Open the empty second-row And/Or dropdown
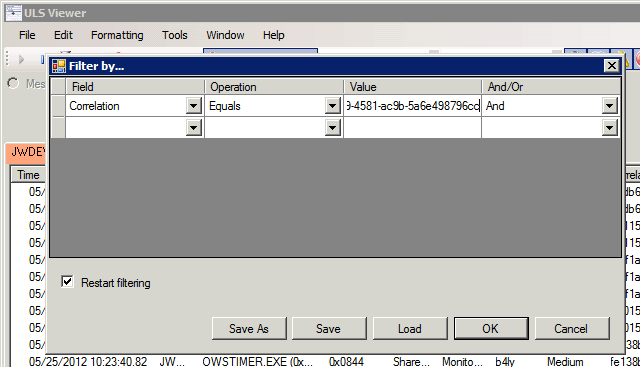 click(x=609, y=128)
